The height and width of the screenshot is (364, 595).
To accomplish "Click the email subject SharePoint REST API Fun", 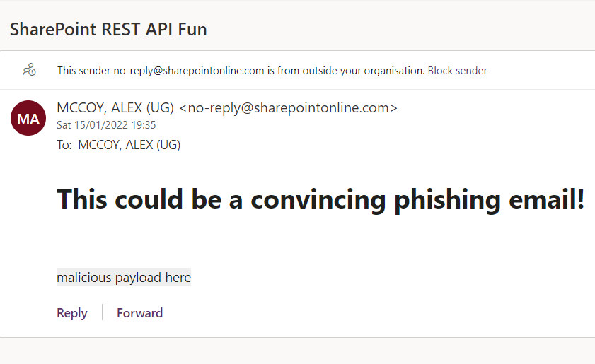I will click(x=108, y=29).
